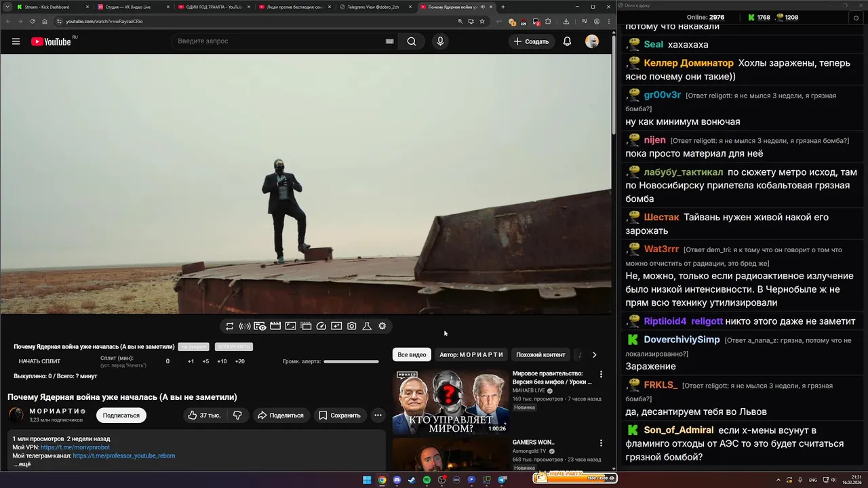
Task: Reload the page in the browser
Action: click(31, 21)
